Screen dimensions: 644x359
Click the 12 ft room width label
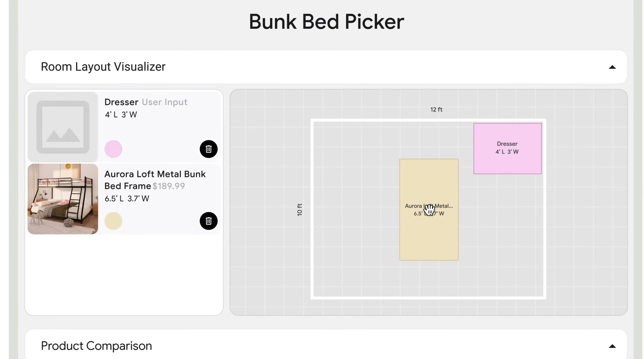436,109
